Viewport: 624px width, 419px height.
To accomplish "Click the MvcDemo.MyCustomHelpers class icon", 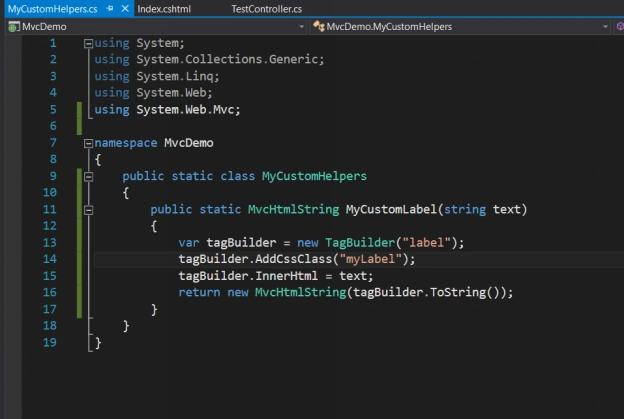I will tap(318, 26).
